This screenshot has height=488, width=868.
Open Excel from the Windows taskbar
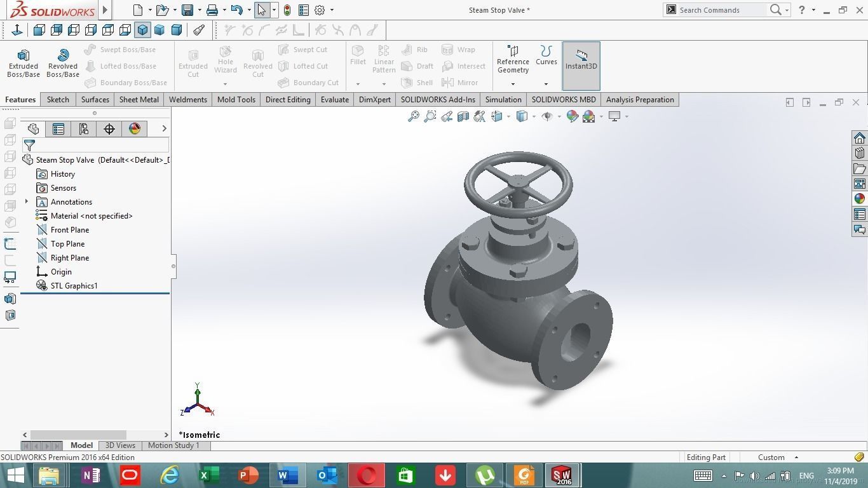209,475
